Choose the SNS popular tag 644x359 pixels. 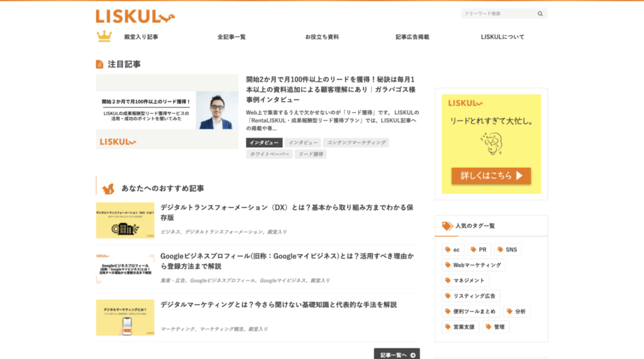tap(508, 250)
